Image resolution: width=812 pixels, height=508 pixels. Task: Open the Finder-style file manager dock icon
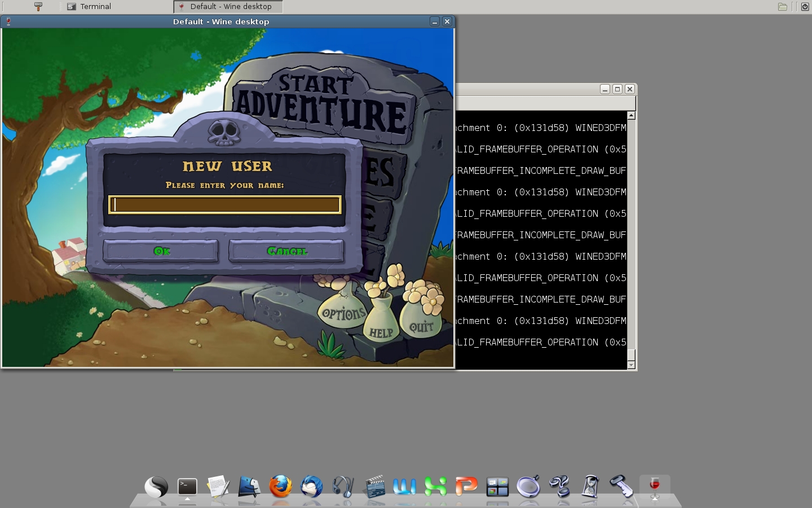point(249,487)
